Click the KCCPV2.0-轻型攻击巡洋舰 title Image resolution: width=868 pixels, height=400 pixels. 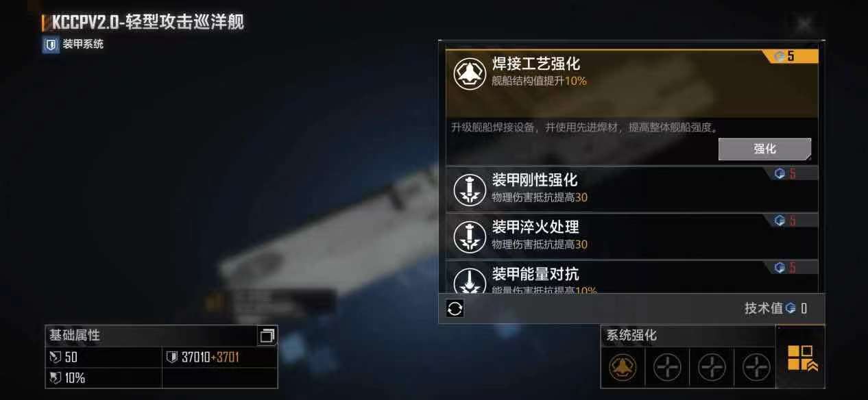(x=147, y=22)
